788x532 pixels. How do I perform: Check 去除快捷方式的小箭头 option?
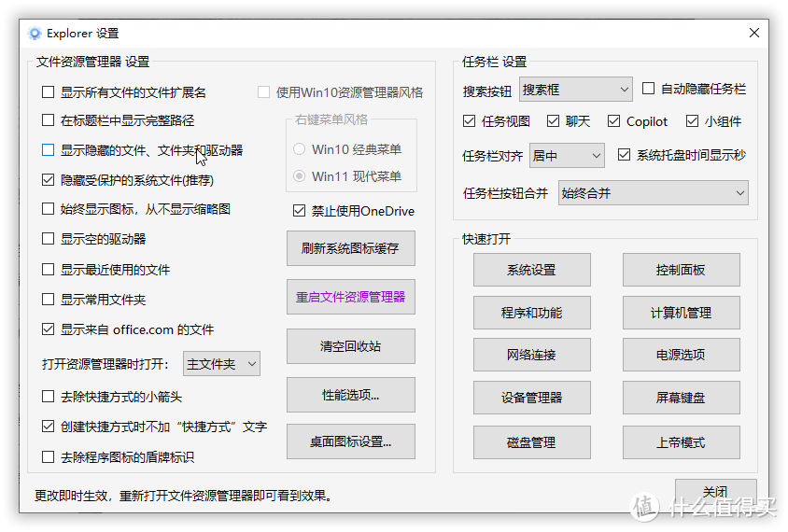pyautogui.click(x=49, y=397)
